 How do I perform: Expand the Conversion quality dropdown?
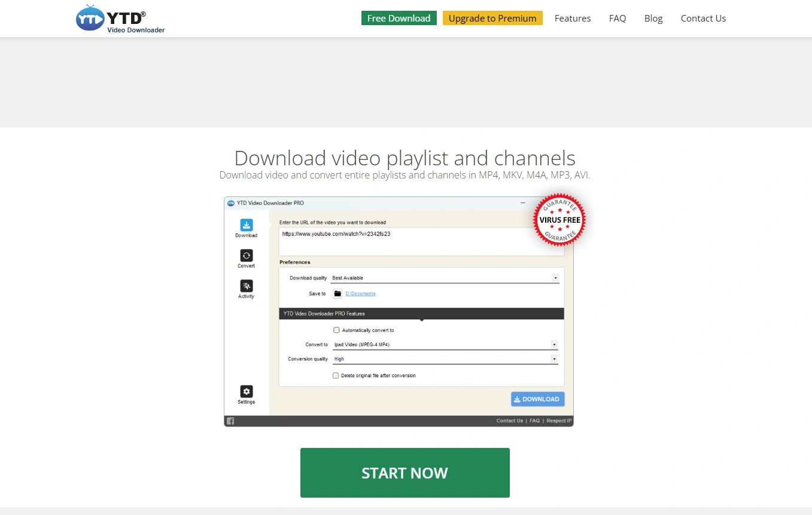[445, 359]
